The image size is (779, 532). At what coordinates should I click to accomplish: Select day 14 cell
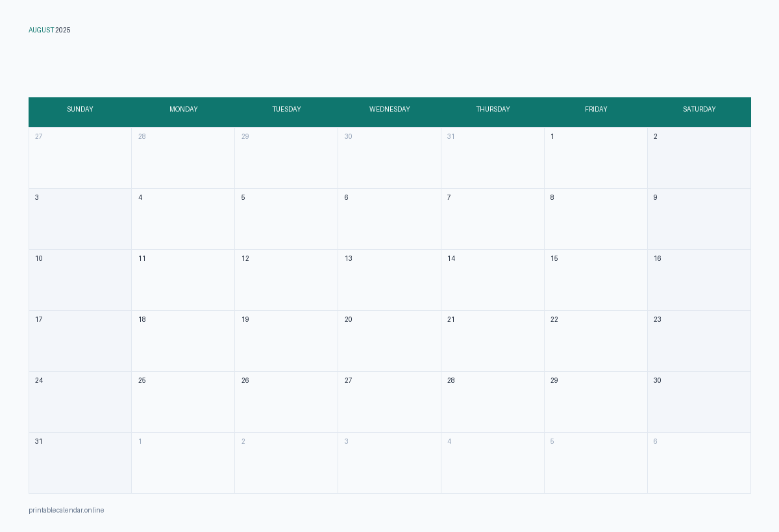(x=493, y=280)
